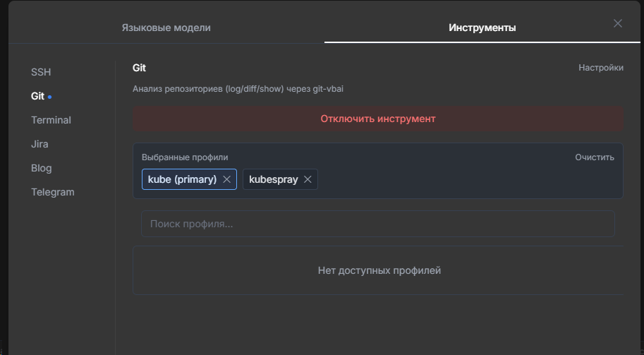The width and height of the screenshot is (644, 355).
Task: Click the Выбранные профили label
Action: [185, 157]
